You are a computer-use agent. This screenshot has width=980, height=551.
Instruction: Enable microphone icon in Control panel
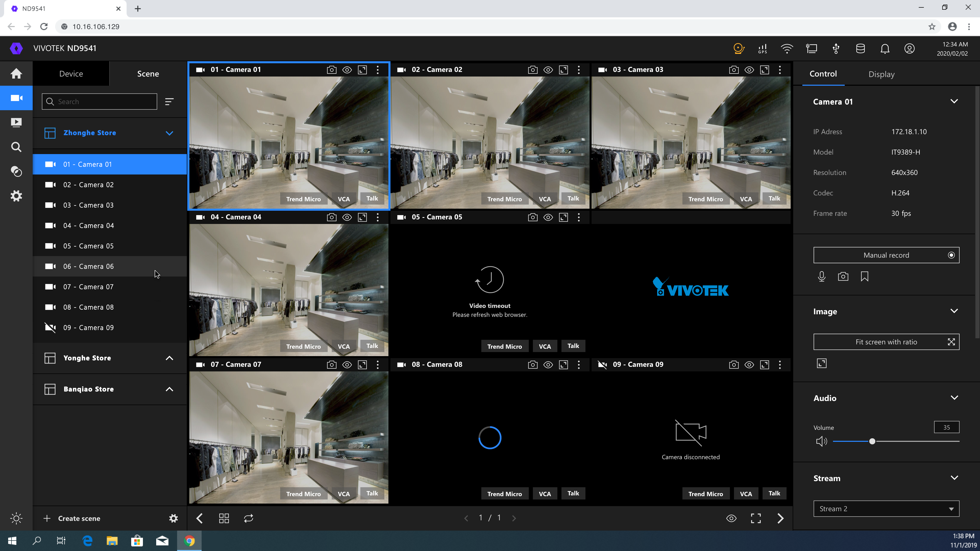click(x=821, y=277)
